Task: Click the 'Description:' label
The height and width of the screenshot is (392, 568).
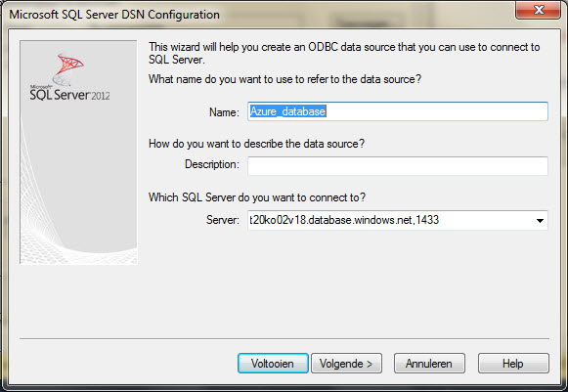Action: 212,164
